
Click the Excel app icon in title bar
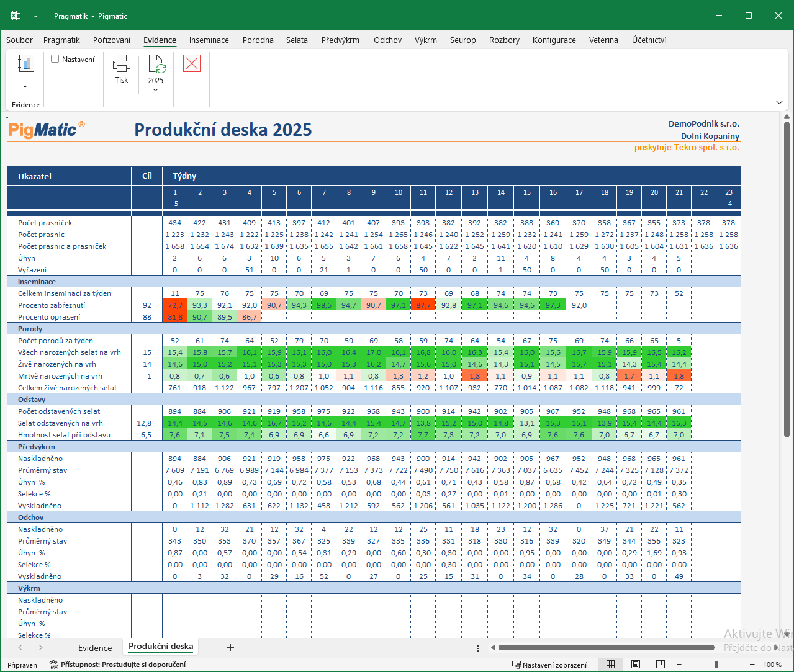[x=16, y=16]
